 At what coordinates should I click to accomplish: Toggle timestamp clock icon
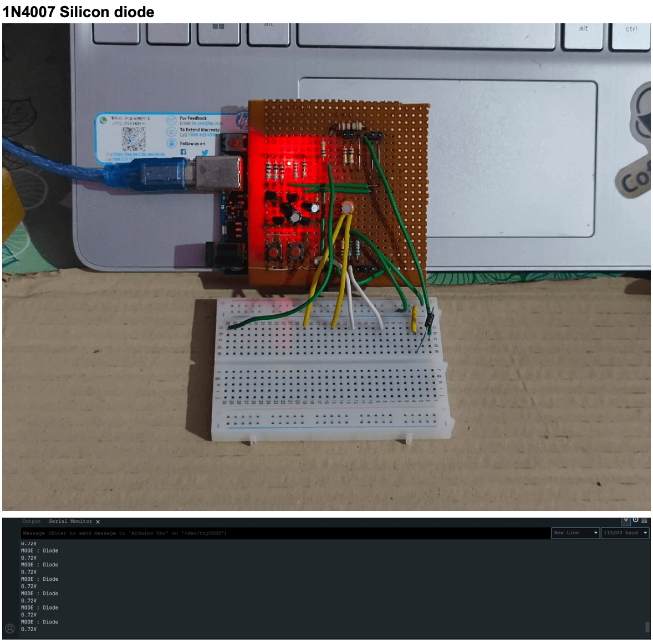pos(635,520)
